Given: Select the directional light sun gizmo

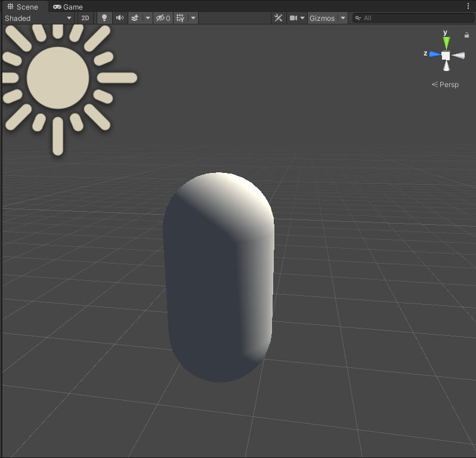Looking at the screenshot, I should (58, 78).
